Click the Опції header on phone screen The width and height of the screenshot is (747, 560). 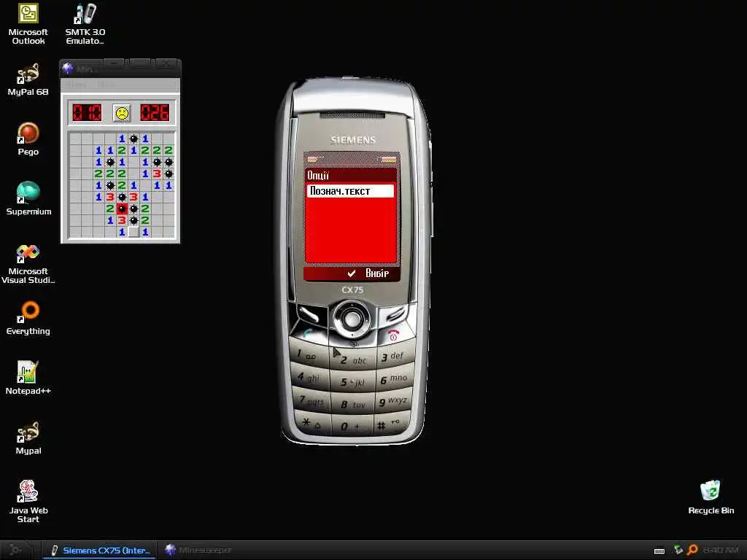point(318,175)
